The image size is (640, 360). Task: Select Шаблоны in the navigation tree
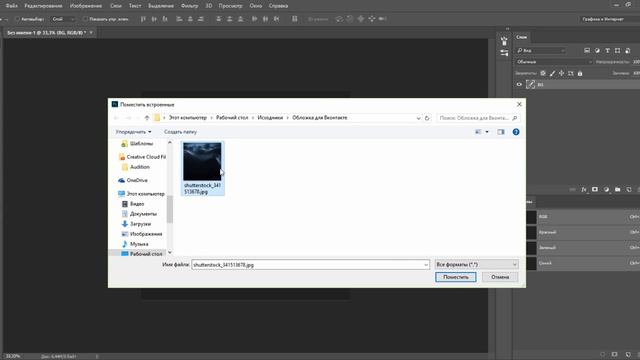[x=141, y=144]
